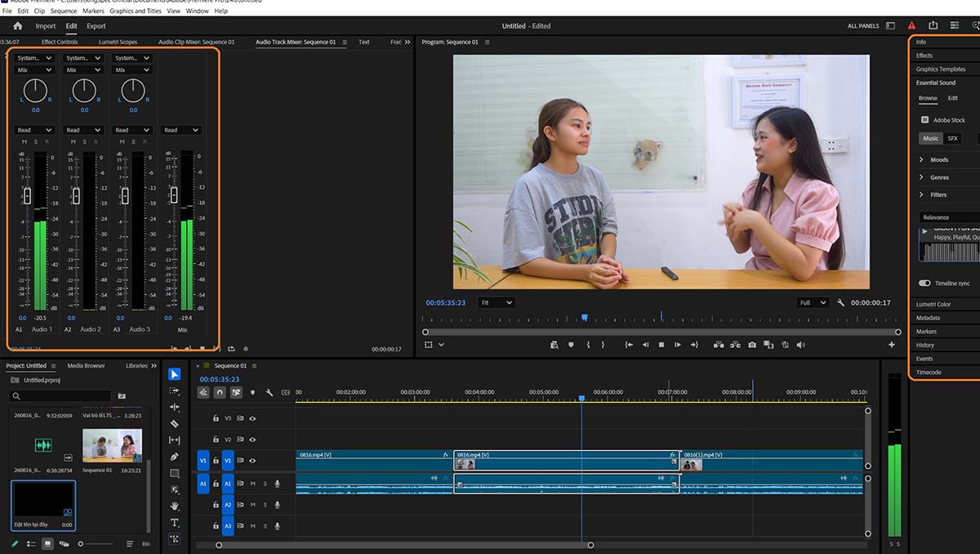Click Go to Out button
This screenshot has width=980, height=554.
point(694,345)
